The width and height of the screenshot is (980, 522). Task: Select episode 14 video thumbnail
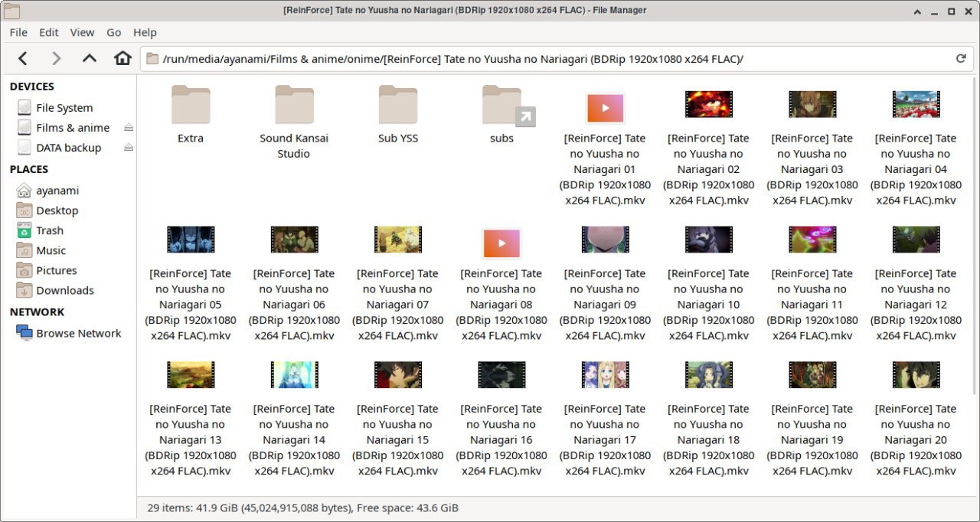pos(294,375)
